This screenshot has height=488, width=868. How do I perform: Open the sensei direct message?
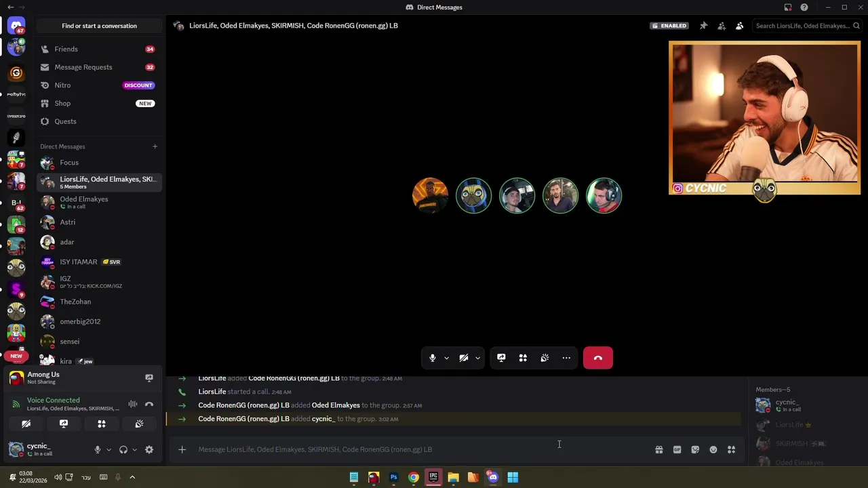[99, 342]
